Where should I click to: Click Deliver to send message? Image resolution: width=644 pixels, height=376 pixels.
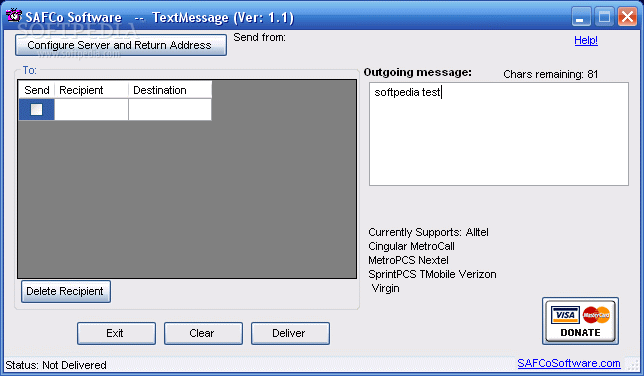coord(290,333)
